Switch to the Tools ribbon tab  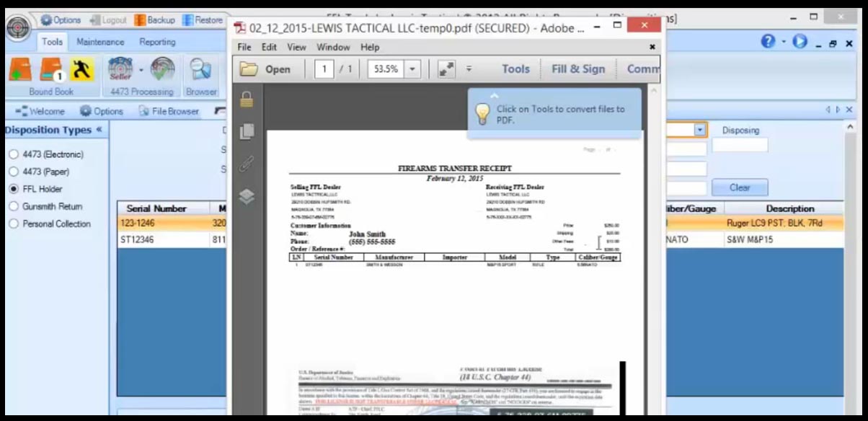tap(52, 42)
